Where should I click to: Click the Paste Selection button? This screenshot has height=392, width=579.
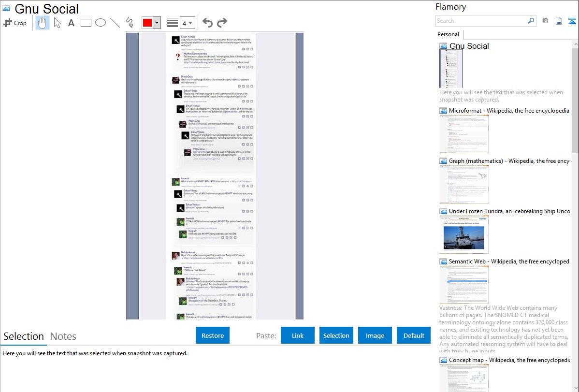[x=336, y=335]
